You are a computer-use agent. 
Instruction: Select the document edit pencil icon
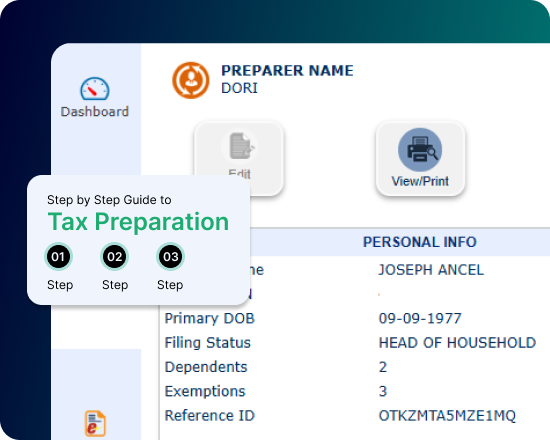241,146
